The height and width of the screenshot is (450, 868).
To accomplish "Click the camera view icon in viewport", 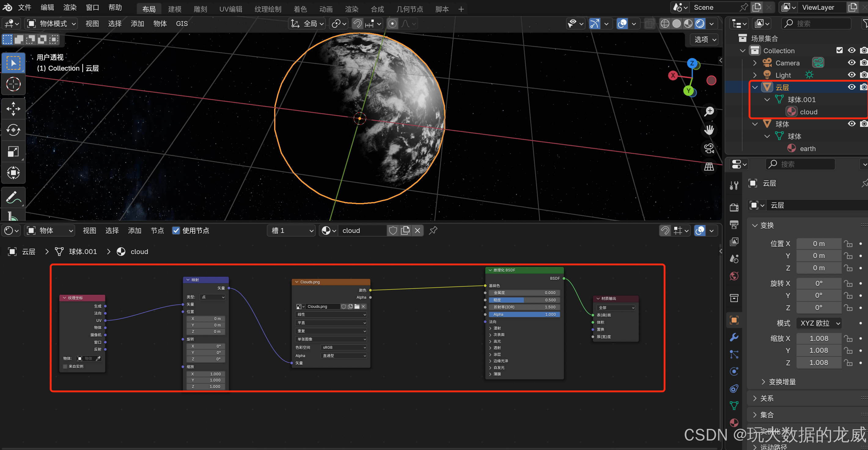I will click(x=709, y=148).
